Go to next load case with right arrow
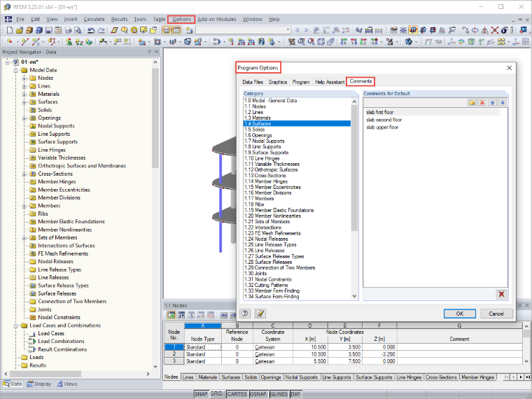532x399 pixels. tap(307, 31)
